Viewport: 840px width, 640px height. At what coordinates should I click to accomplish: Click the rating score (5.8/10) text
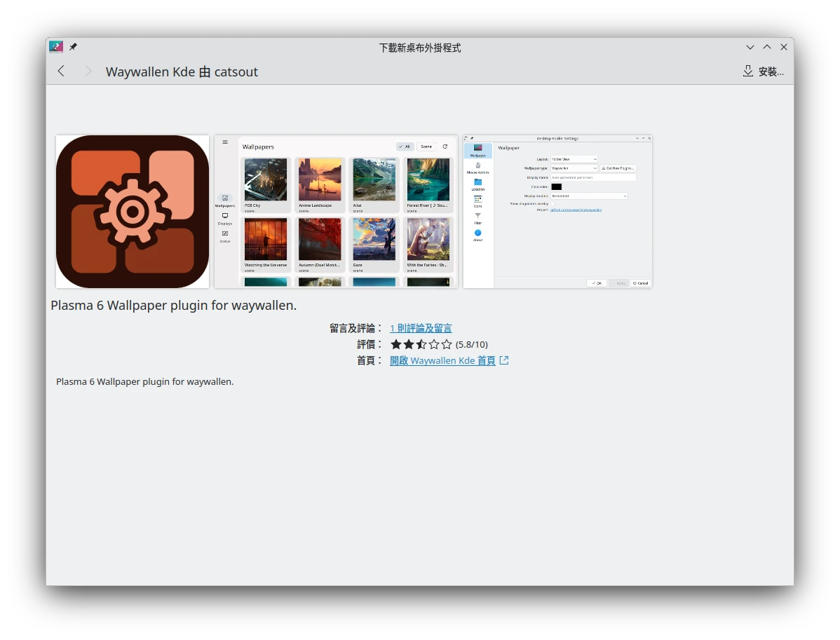472,344
